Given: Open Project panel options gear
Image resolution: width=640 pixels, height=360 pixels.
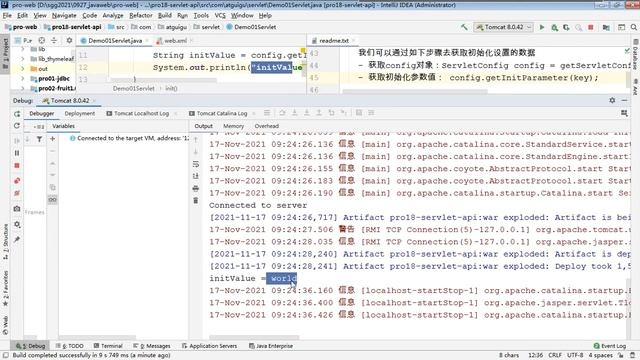Looking at the screenshot, I should coord(69,40).
